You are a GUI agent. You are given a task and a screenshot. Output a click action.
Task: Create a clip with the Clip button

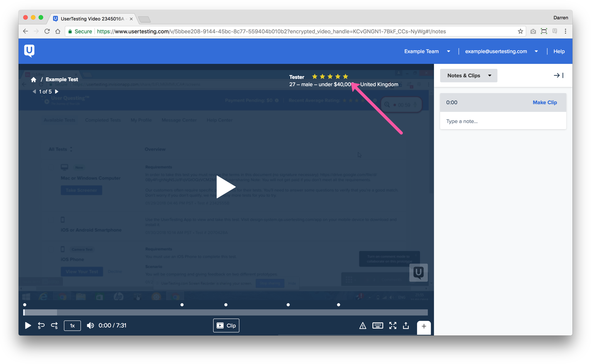(226, 326)
